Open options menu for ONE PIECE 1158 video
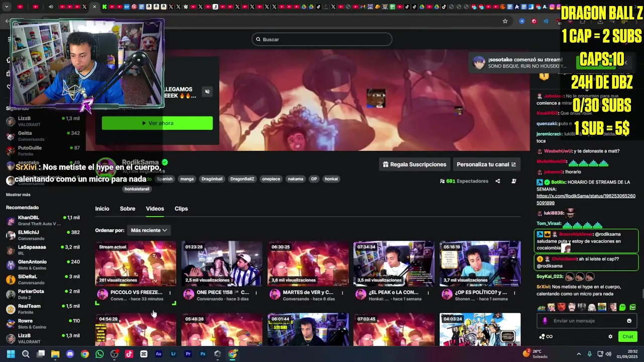The image size is (644, 362). coord(256,293)
